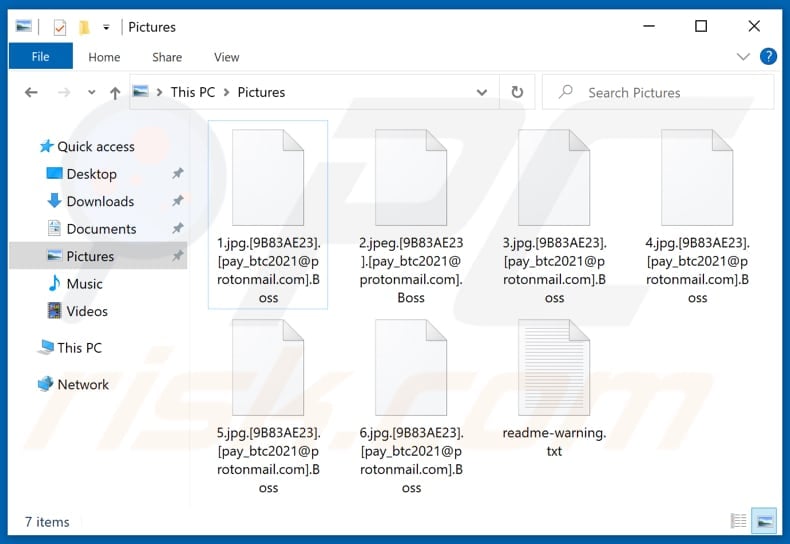Click the file name starting with 3.jpg
Viewport: 790px width, 544px height.
pyautogui.click(x=554, y=270)
